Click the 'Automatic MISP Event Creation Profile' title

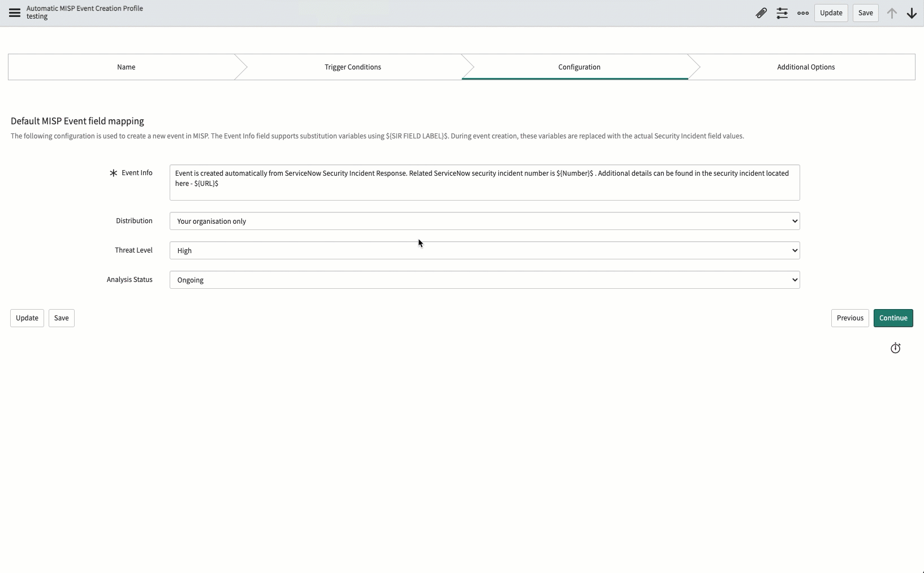pos(85,8)
